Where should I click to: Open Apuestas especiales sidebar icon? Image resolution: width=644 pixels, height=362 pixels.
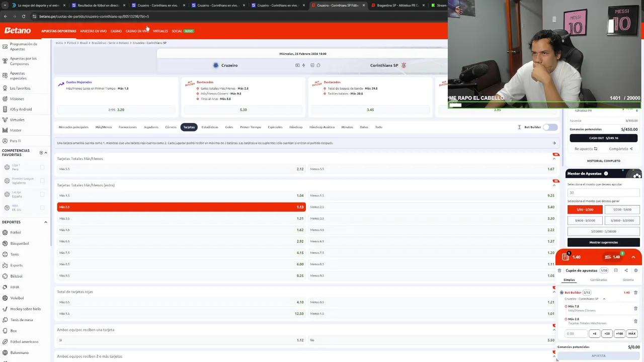(5, 76)
